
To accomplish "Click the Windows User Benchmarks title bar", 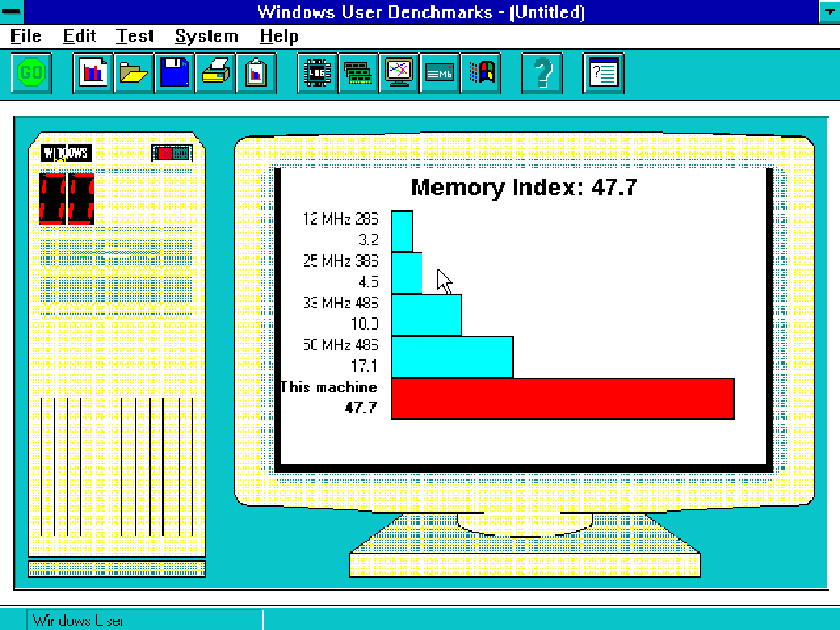I will [x=421, y=11].
